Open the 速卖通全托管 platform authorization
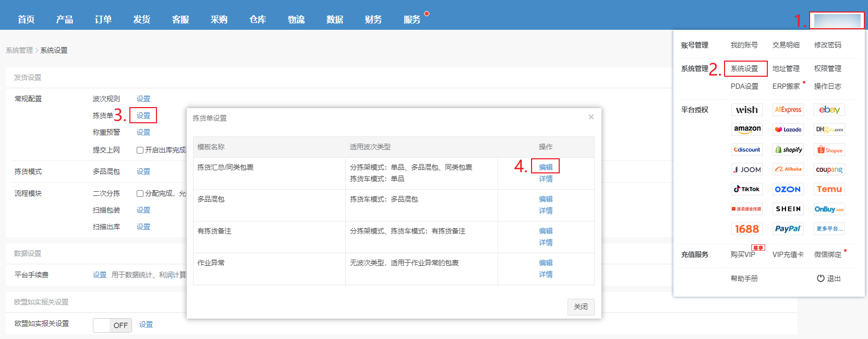Image resolution: width=868 pixels, height=339 pixels. click(746, 209)
